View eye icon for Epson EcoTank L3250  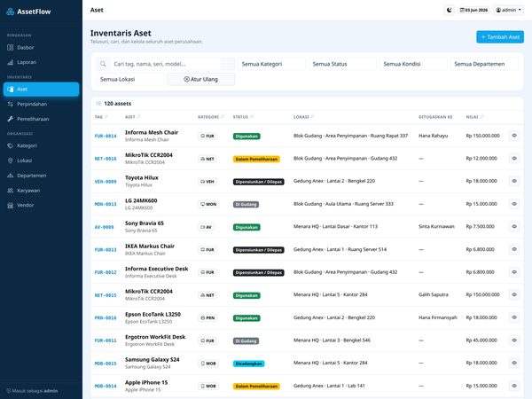(x=514, y=317)
